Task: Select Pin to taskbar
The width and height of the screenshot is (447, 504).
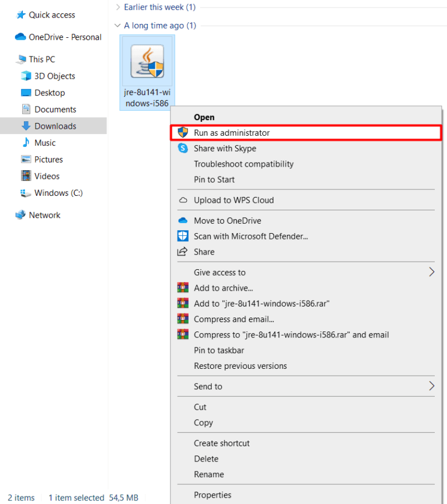Action: point(306,350)
